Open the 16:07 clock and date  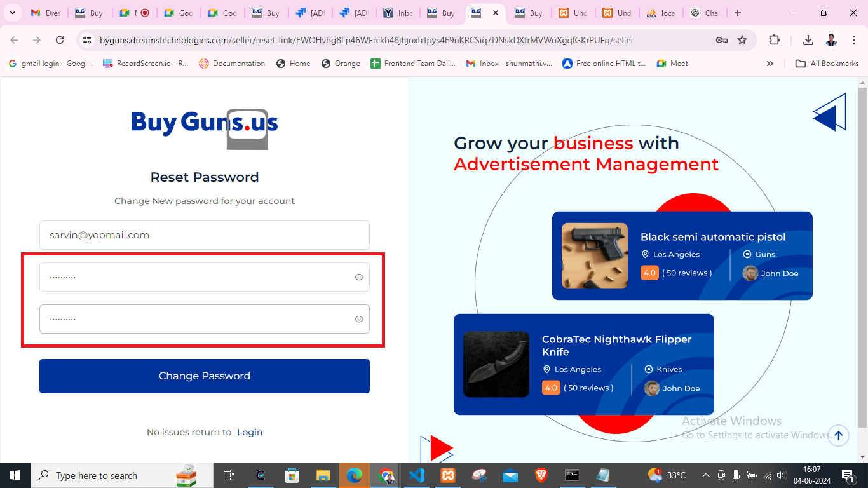coord(811,475)
